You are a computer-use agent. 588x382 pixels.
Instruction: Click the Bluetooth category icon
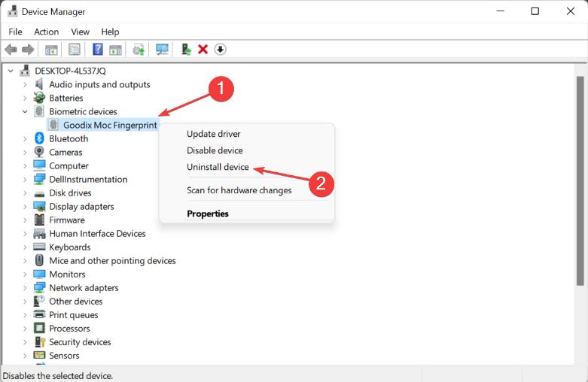[x=39, y=138]
